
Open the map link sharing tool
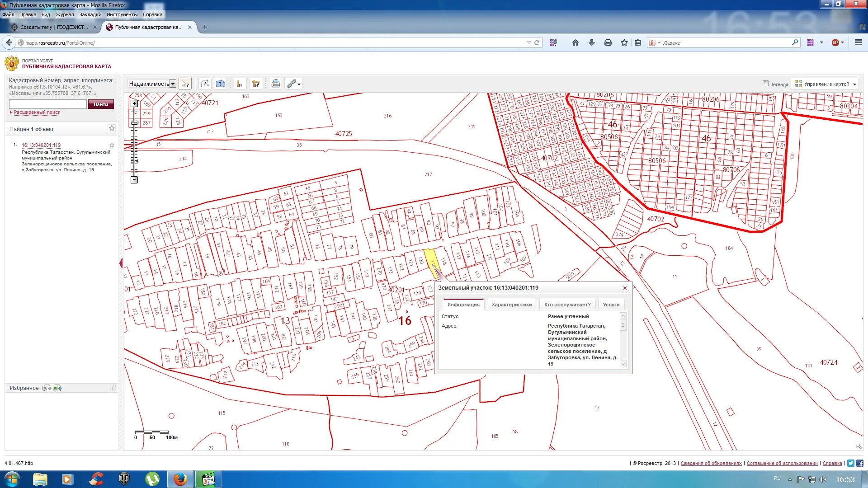pos(293,84)
